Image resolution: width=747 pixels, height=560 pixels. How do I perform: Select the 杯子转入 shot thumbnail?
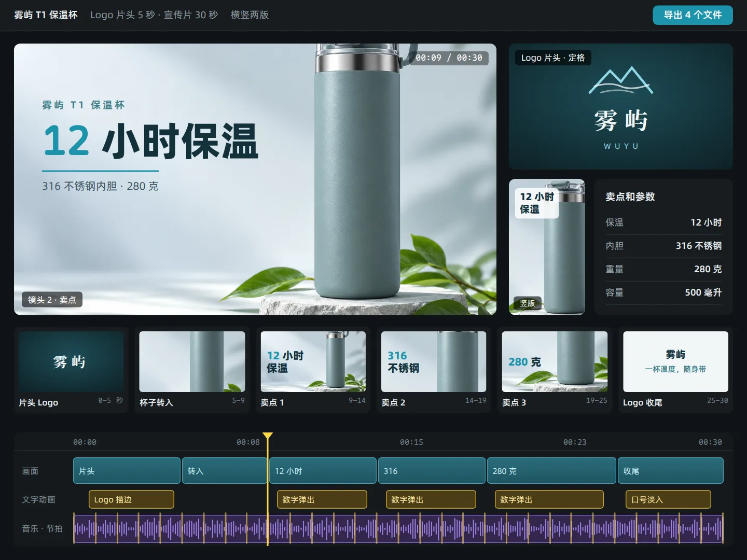pos(192,362)
